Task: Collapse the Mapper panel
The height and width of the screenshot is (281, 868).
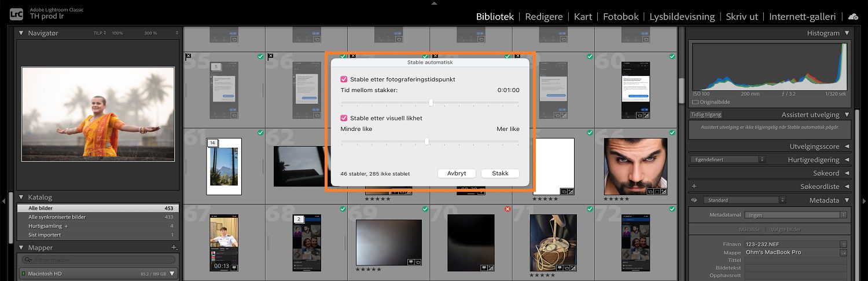Action: (x=21, y=247)
